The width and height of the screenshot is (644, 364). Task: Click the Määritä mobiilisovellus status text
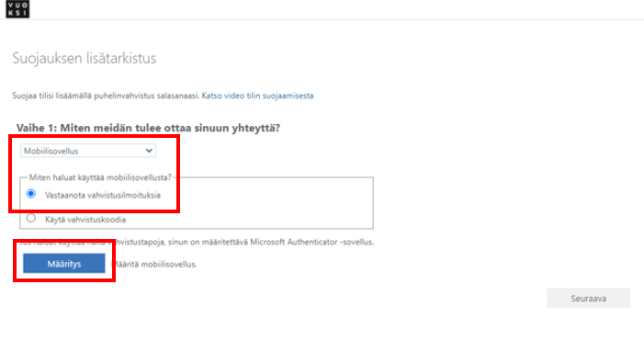155,264
